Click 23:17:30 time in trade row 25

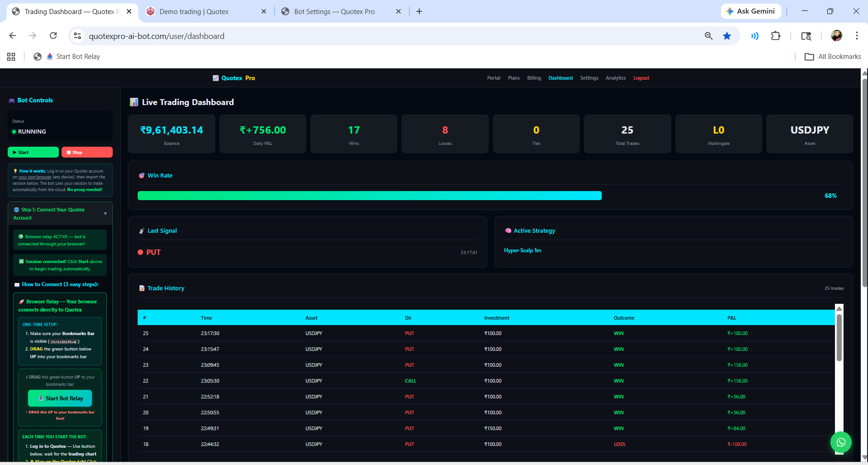click(x=210, y=333)
